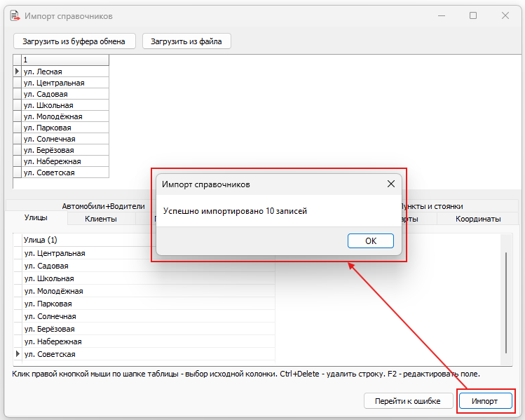Select 'ул. Садовая' in the Улица list
This screenshot has width=525, height=420.
(x=149, y=266)
